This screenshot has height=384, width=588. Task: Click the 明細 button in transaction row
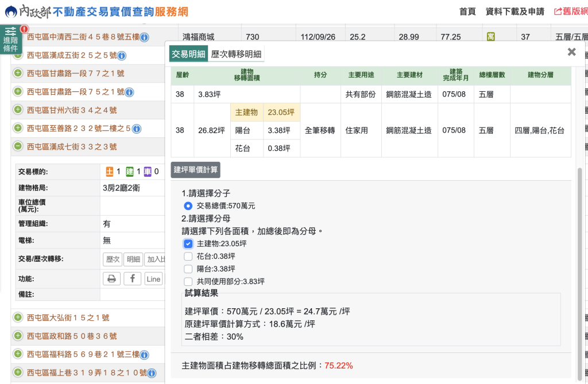[133, 259]
